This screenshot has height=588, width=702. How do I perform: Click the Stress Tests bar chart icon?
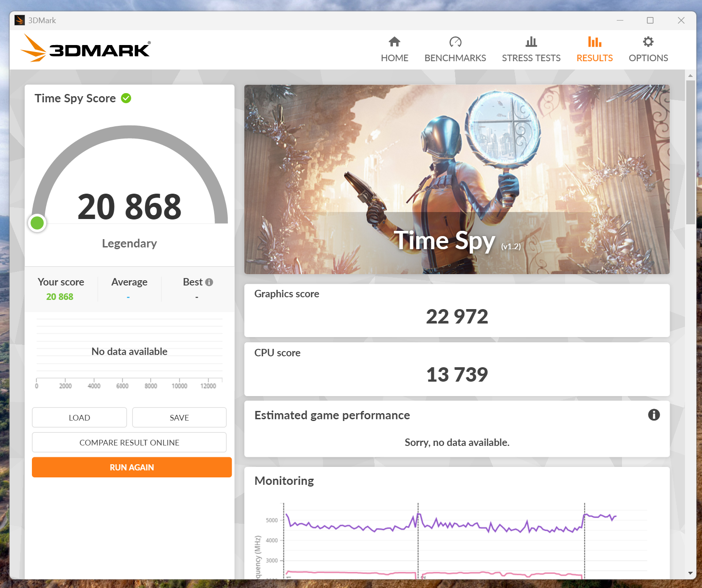point(531,42)
